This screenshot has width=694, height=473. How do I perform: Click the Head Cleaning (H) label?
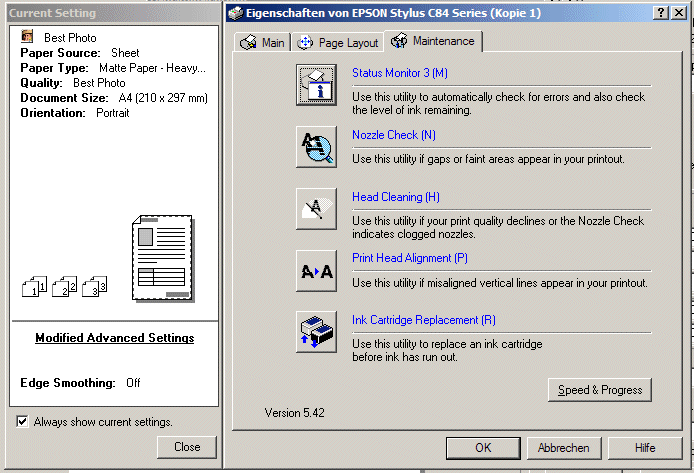(x=396, y=196)
